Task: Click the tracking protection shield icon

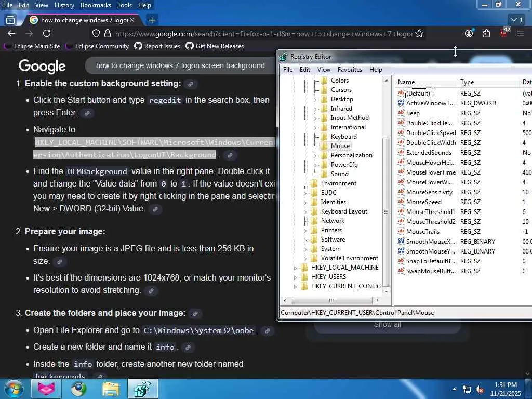Action: click(x=96, y=33)
